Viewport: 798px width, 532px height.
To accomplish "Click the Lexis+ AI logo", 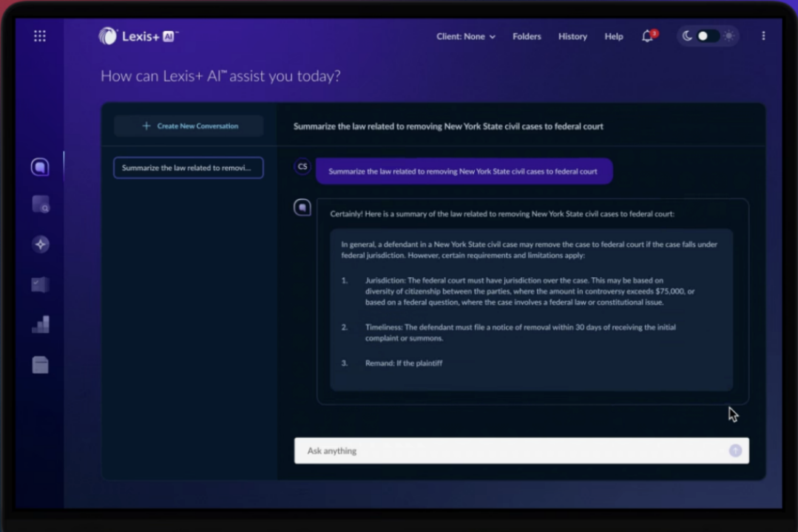I will click(x=138, y=36).
